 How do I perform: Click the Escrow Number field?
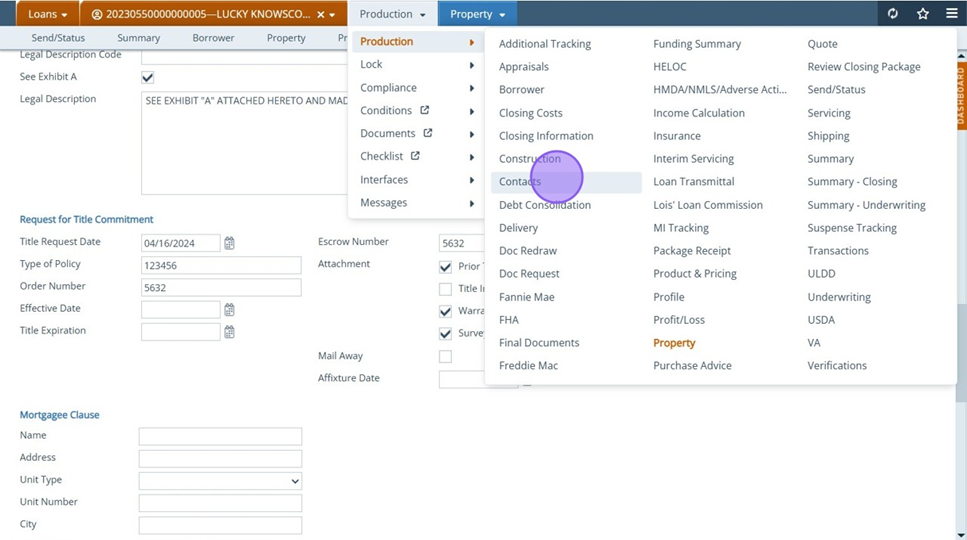click(461, 243)
